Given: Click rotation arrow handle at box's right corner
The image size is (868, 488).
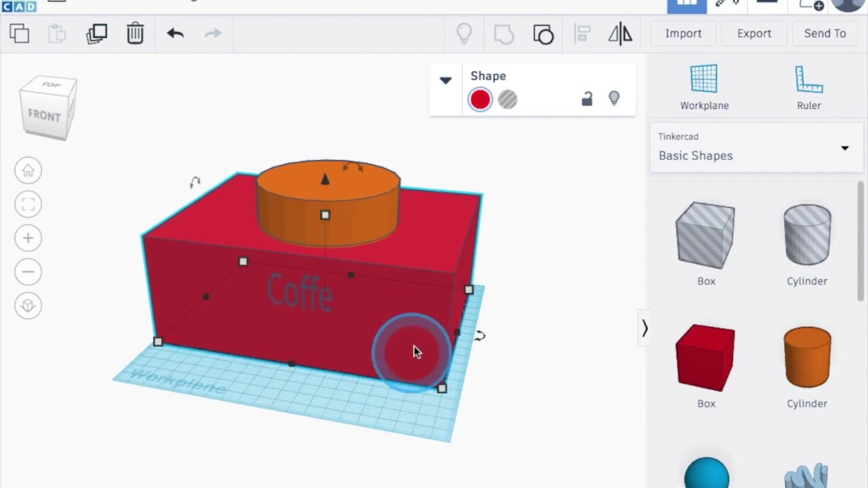Looking at the screenshot, I should point(479,335).
